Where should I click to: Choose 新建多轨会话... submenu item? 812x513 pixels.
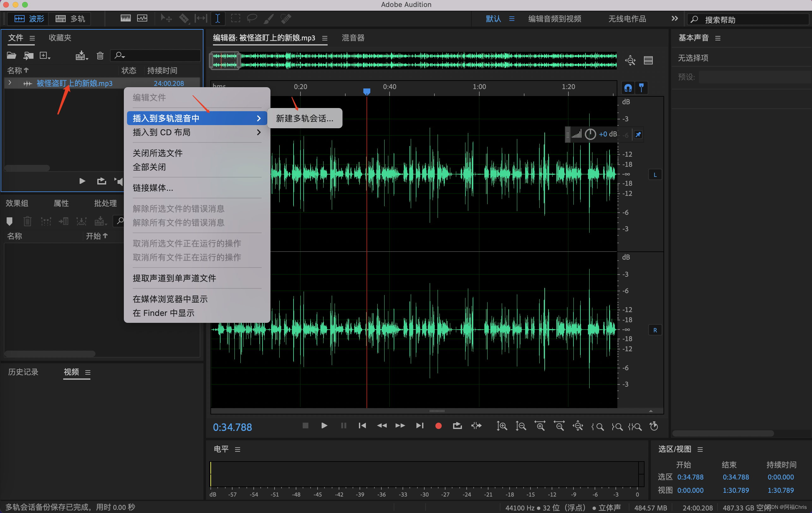[x=305, y=118]
